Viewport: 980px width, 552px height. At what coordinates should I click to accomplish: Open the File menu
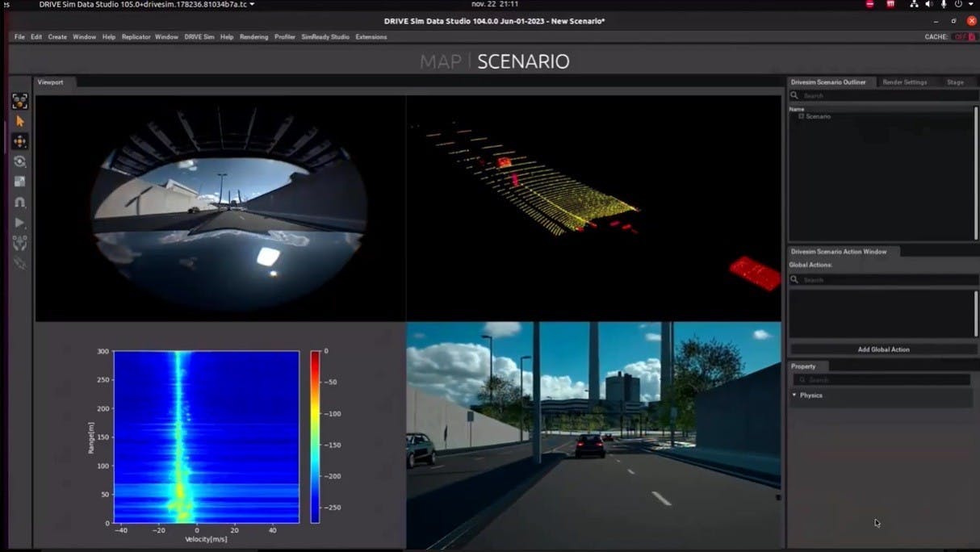pos(19,37)
